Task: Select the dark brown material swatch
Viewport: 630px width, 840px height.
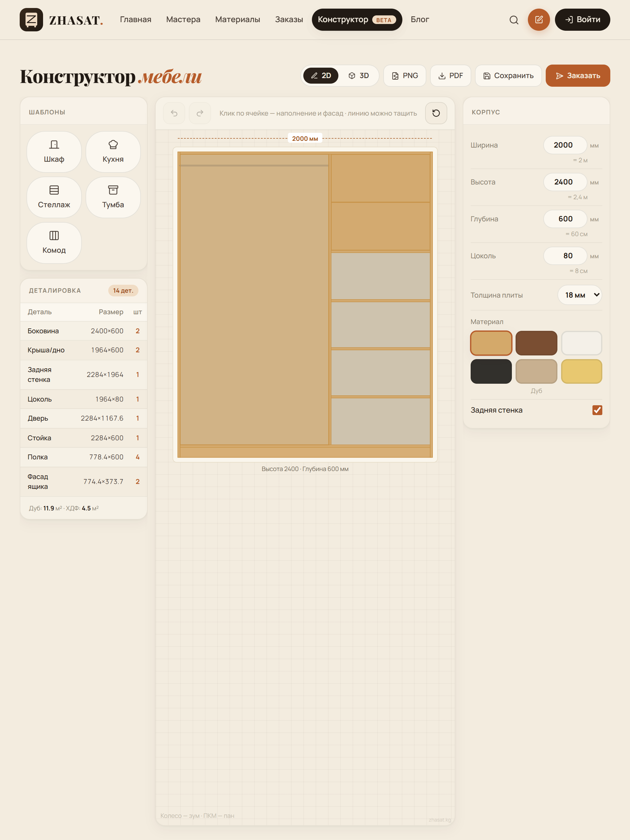Action: click(x=536, y=343)
